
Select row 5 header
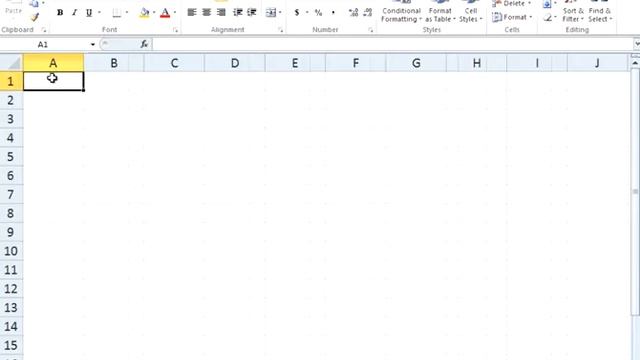coord(11,157)
